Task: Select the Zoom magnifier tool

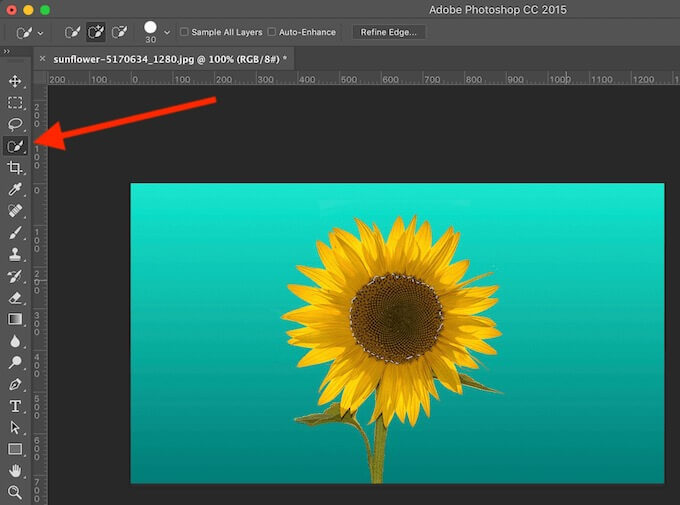Action: coord(15,492)
